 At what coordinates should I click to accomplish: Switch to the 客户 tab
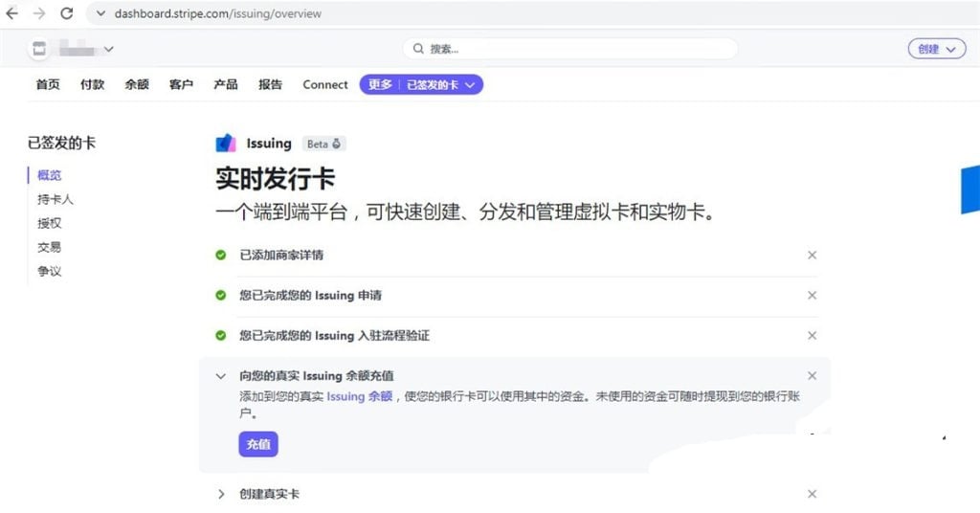181,84
